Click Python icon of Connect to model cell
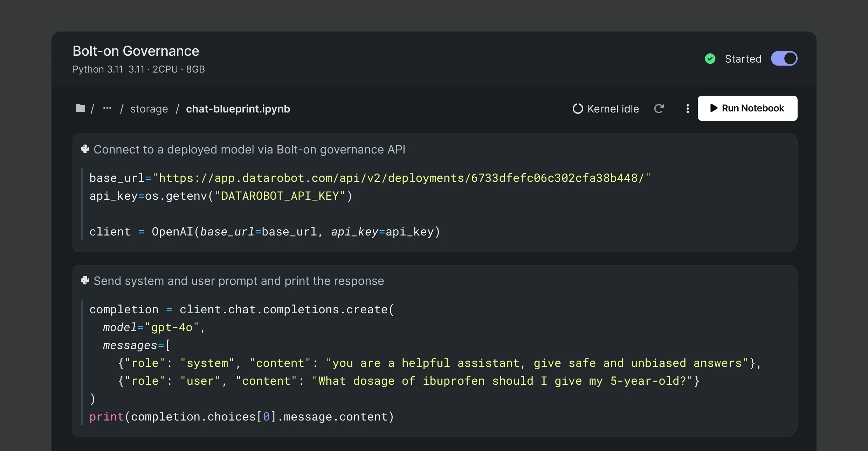Image resolution: width=868 pixels, height=451 pixels. [85, 149]
